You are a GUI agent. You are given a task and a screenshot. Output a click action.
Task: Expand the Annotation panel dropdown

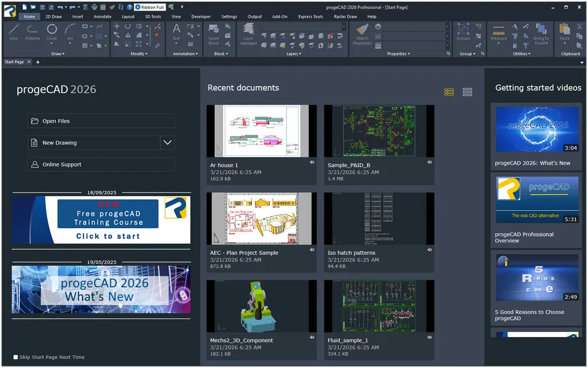tap(185, 53)
